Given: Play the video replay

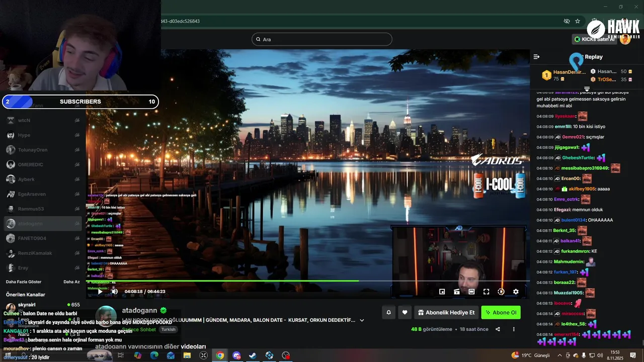Looking at the screenshot, I should [100, 291].
